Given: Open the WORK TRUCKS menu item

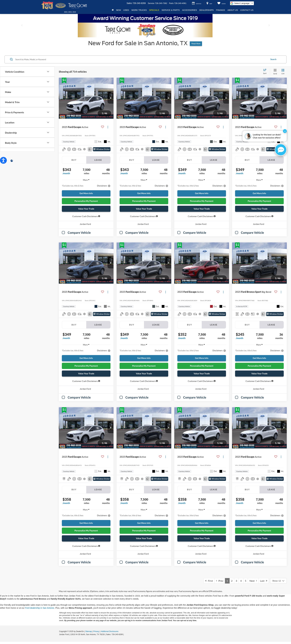Looking at the screenshot, I should click(139, 10).
